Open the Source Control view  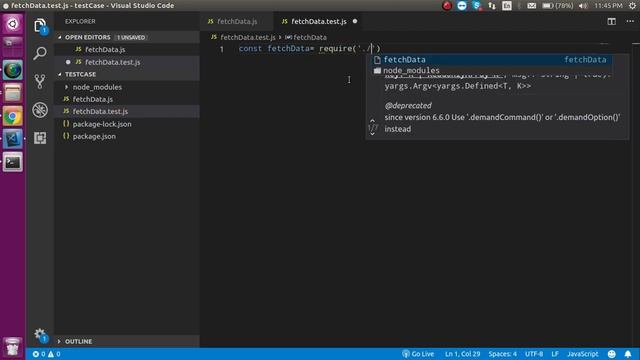tap(40, 81)
